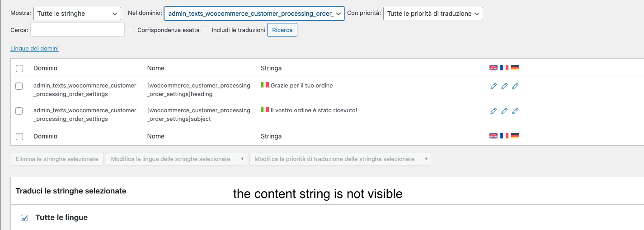This screenshot has height=230, width=644.
Task: Open 'Tutte le priorità di traduzione' dropdown
Action: click(433, 14)
